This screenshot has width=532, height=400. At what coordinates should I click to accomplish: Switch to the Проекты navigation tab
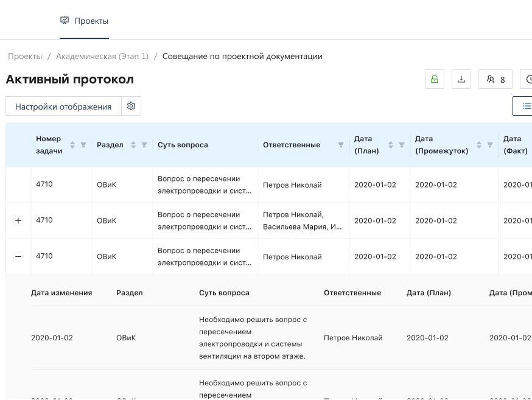pos(91,21)
